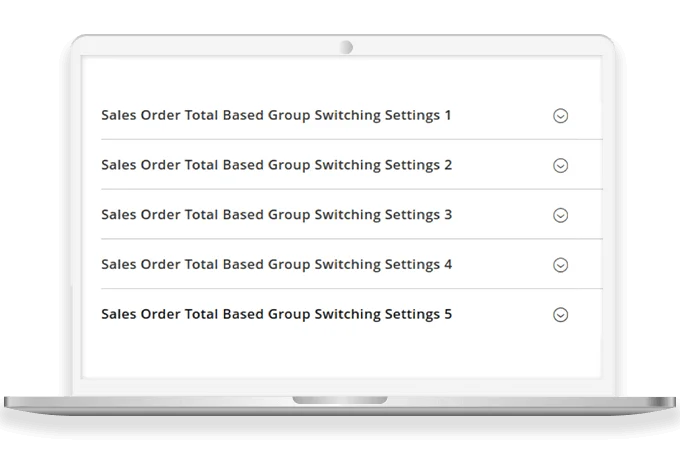This screenshot has height=450, width=680.
Task: Click the divider line below Settings 1 row
Action: tap(350, 140)
